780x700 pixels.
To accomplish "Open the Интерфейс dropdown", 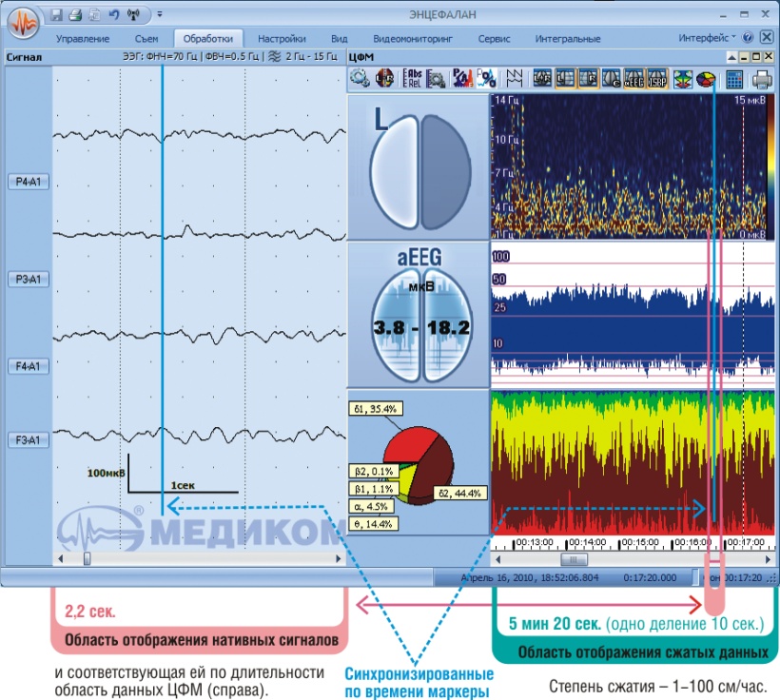I will pos(707,38).
